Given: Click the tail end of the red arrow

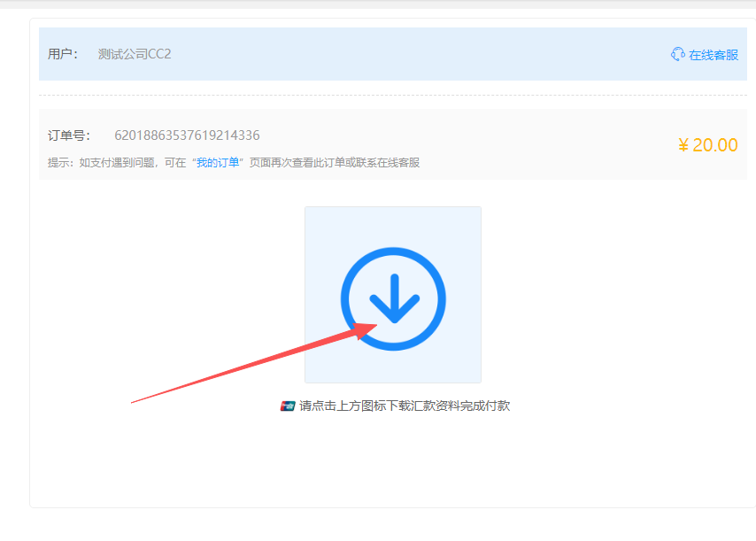Looking at the screenshot, I should [x=134, y=402].
